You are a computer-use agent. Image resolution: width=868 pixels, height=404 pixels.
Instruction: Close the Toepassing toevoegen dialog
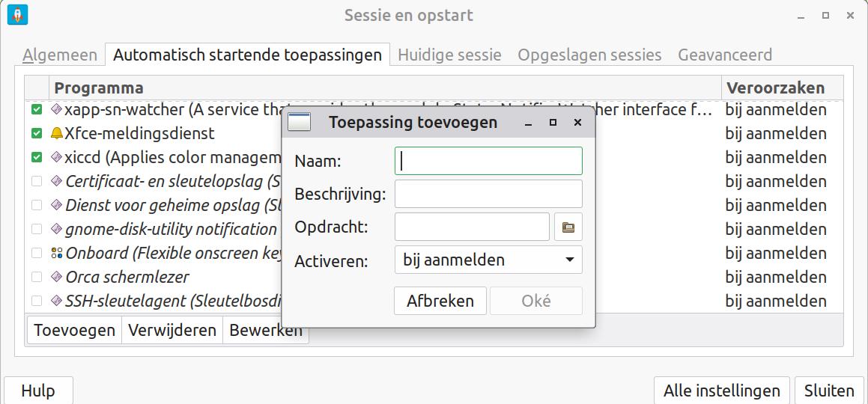pos(577,122)
